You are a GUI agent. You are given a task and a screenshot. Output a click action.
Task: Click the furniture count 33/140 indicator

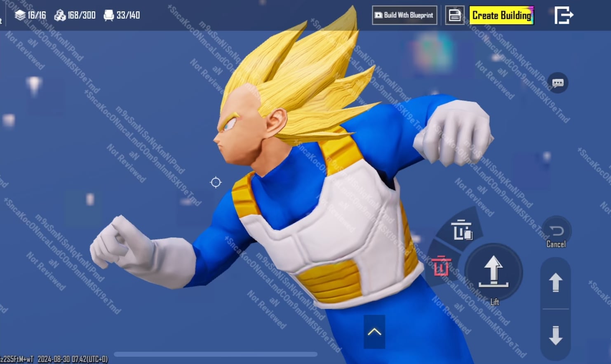coord(122,15)
